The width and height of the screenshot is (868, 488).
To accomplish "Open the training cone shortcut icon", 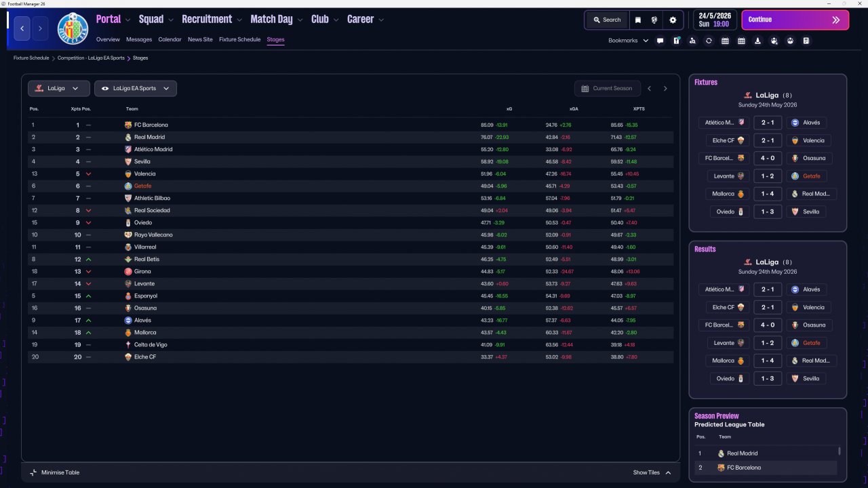I will (x=757, y=41).
